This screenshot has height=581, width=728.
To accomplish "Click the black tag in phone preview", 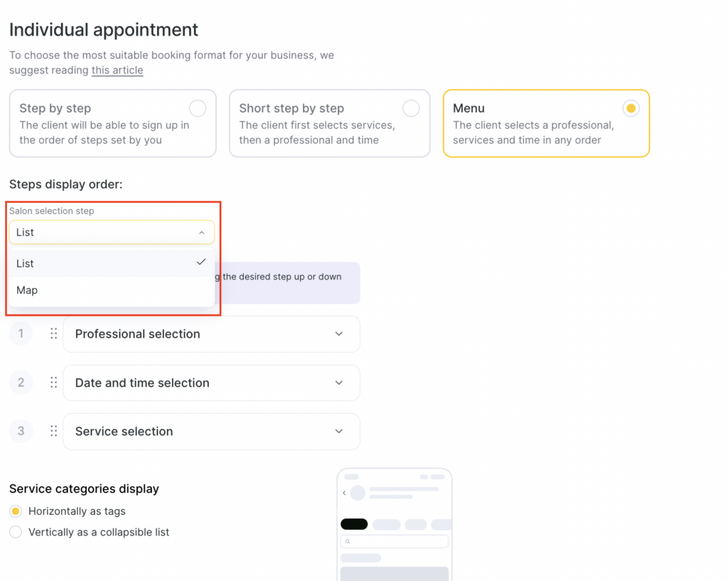I will click(x=354, y=525).
